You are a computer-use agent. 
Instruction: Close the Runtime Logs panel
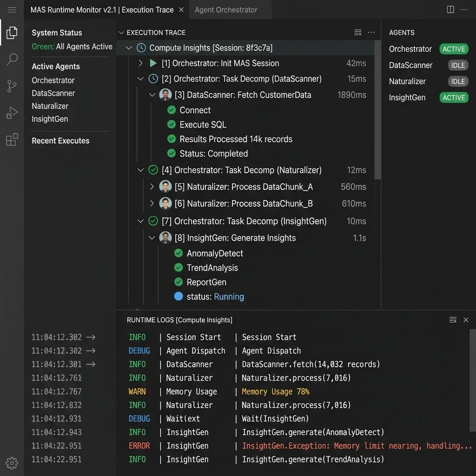coord(466,320)
